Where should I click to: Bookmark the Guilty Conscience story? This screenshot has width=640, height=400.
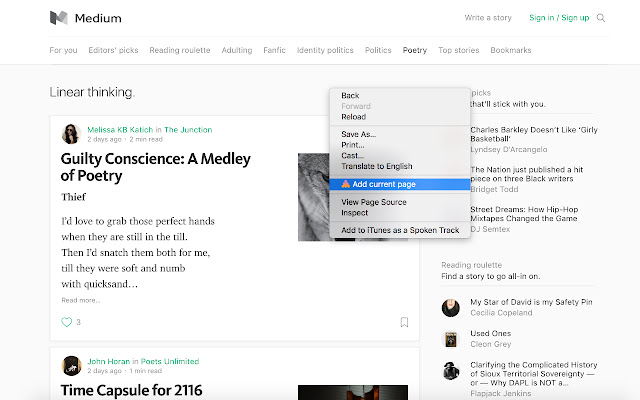point(404,322)
